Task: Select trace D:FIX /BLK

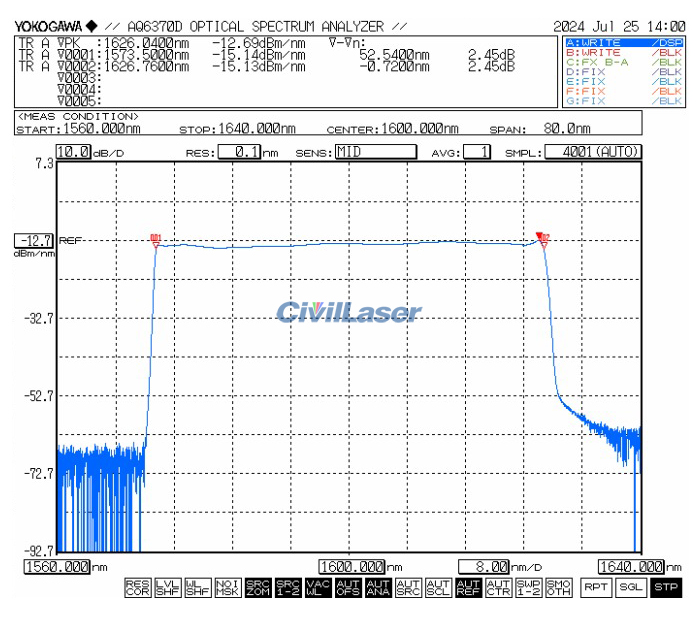Action: pos(624,72)
